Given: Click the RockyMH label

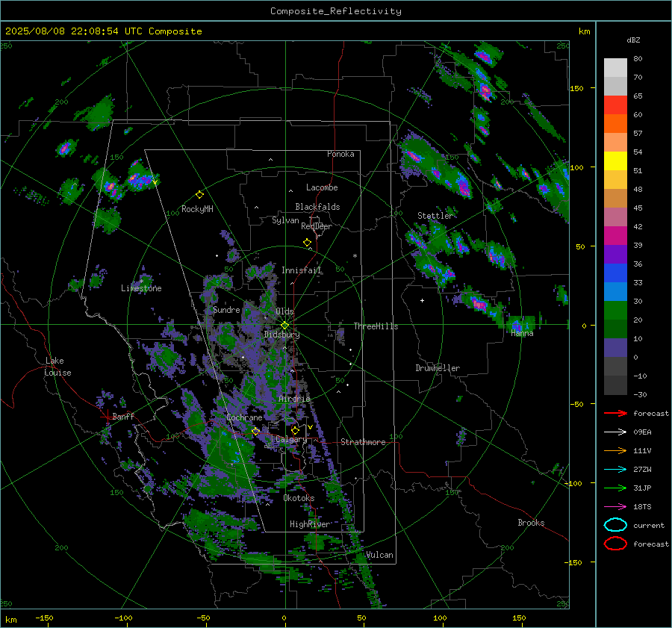Looking at the screenshot, I should 197,210.
